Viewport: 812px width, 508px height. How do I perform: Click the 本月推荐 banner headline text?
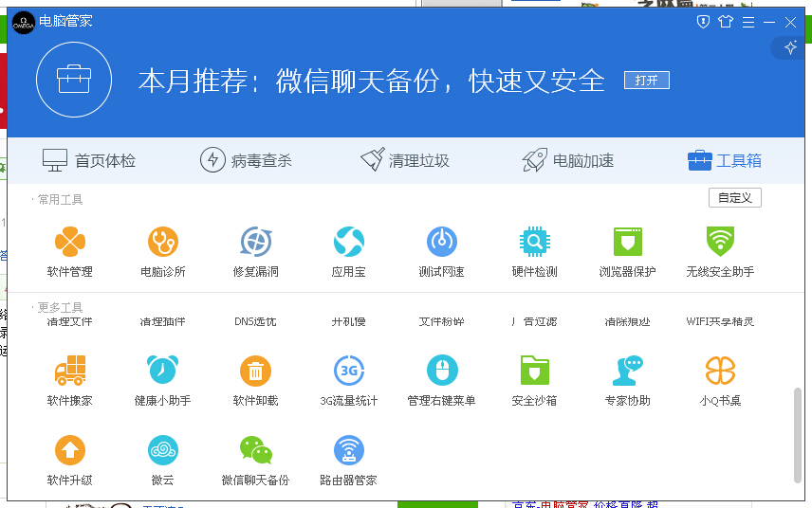(371, 81)
